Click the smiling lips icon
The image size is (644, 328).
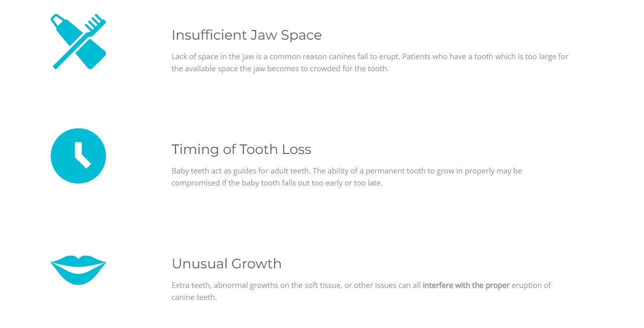78,270
